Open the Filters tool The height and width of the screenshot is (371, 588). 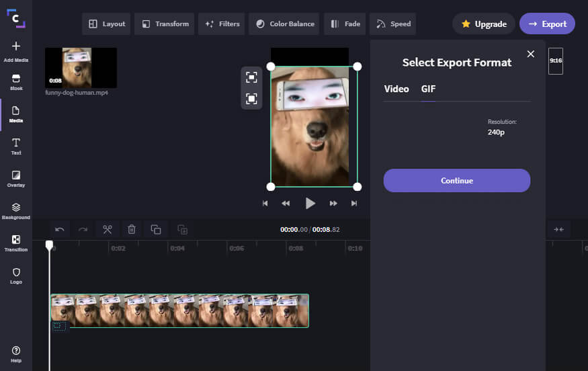(222, 24)
